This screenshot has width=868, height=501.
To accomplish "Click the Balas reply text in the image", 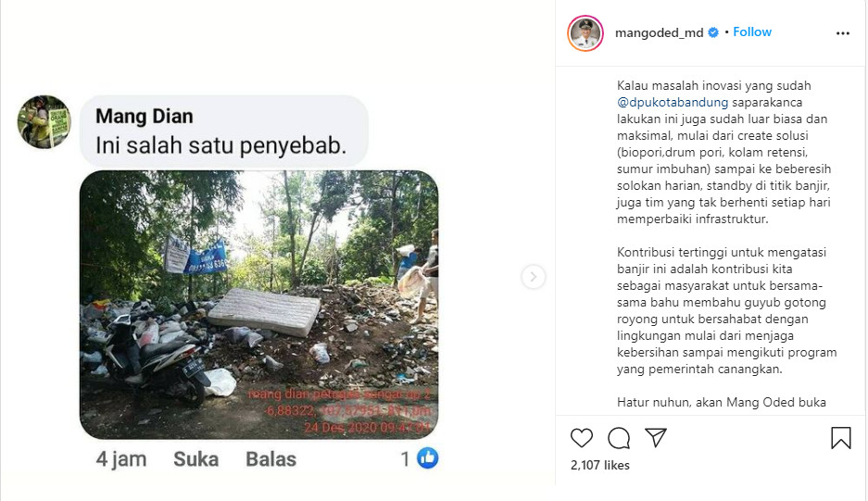I will coord(270,459).
